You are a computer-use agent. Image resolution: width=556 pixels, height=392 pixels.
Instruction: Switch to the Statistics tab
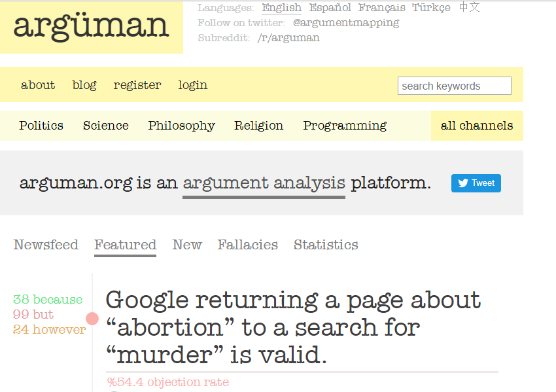pyautogui.click(x=326, y=245)
